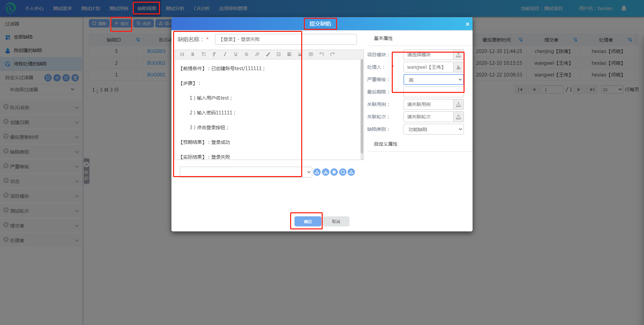Insert a table using the editor toolbar
Image resolution: width=644 pixels, height=325 pixels.
[x=311, y=54]
